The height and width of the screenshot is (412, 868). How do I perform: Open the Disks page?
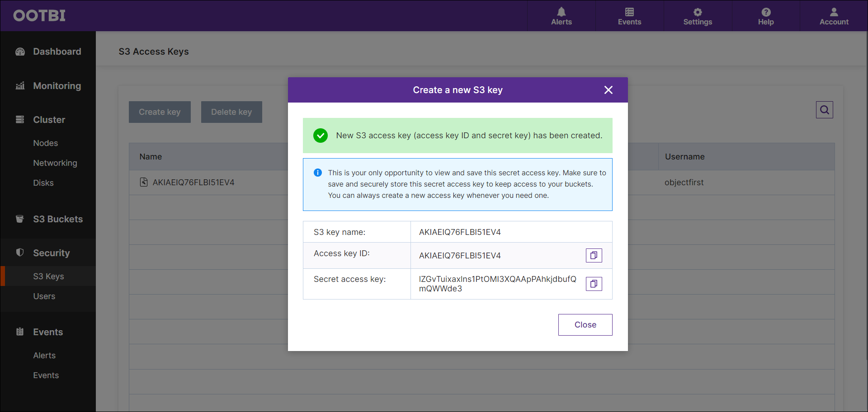coord(43,183)
